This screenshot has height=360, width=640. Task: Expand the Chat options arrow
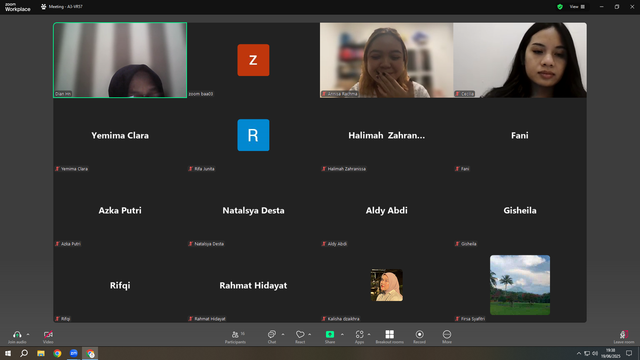283,334
